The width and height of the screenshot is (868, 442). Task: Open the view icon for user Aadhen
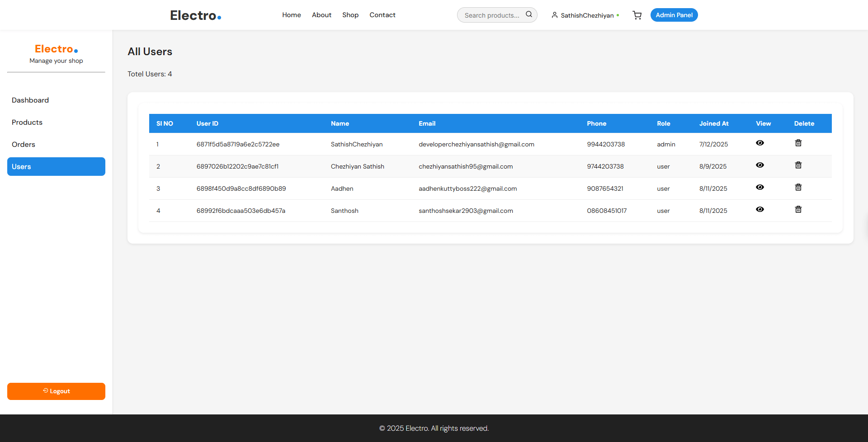point(759,187)
